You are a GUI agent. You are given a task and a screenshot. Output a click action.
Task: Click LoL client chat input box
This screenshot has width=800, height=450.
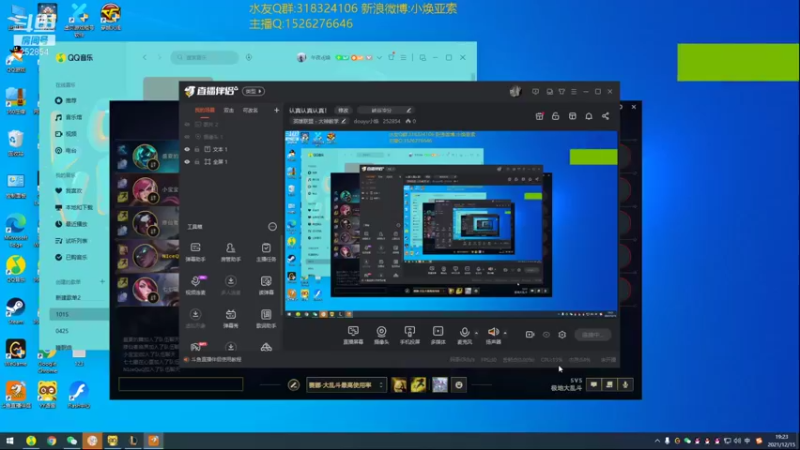(x=181, y=384)
